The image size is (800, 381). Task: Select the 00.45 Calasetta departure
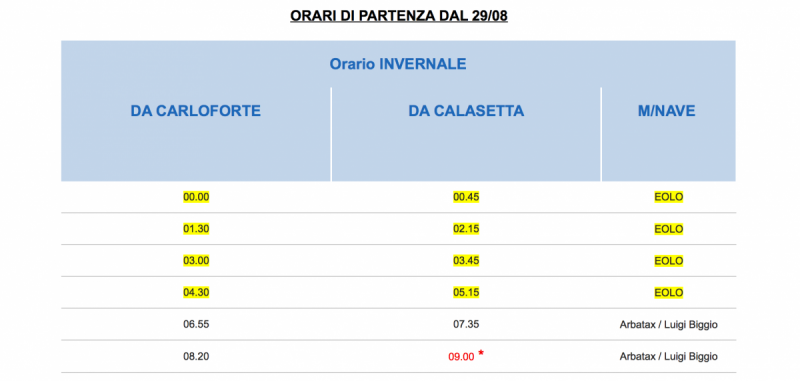click(466, 197)
